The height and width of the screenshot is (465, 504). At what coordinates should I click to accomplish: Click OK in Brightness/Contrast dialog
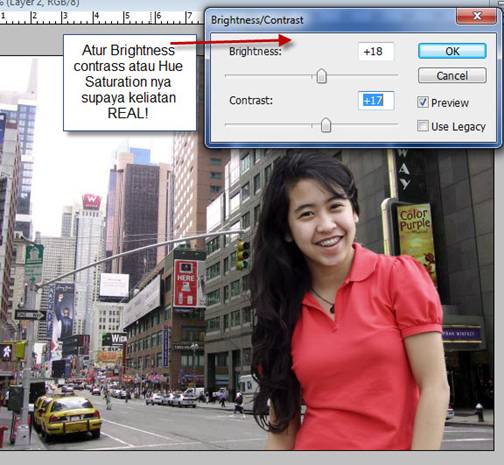click(x=452, y=51)
